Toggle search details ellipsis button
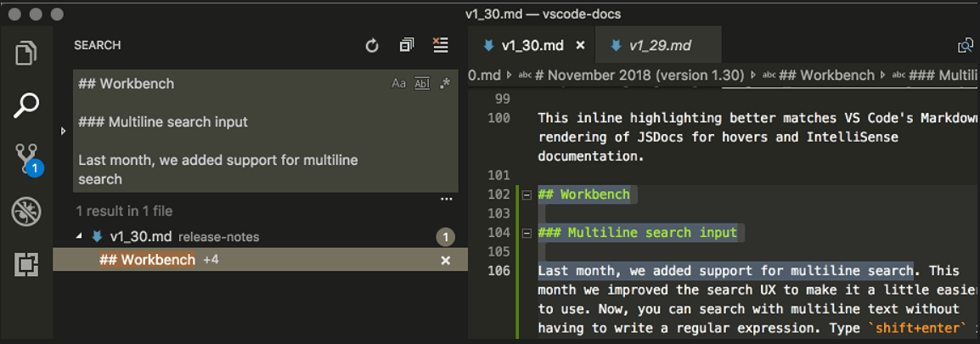 coord(446,200)
